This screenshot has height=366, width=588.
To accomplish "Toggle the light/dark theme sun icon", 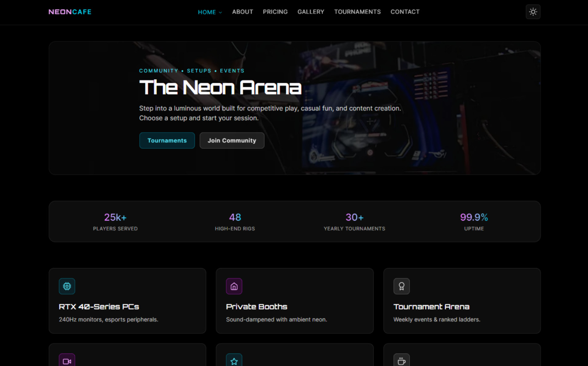I will click(x=533, y=12).
